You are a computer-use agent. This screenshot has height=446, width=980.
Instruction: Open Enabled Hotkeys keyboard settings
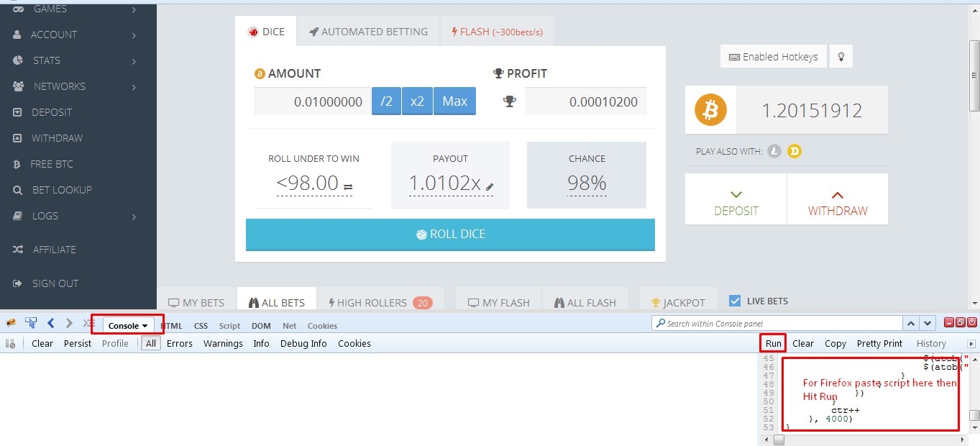click(x=773, y=56)
